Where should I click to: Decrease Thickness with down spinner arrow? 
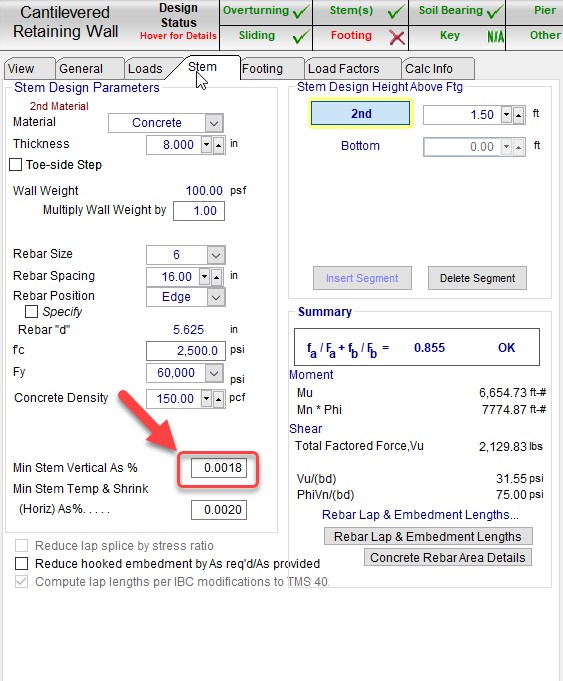pos(207,145)
